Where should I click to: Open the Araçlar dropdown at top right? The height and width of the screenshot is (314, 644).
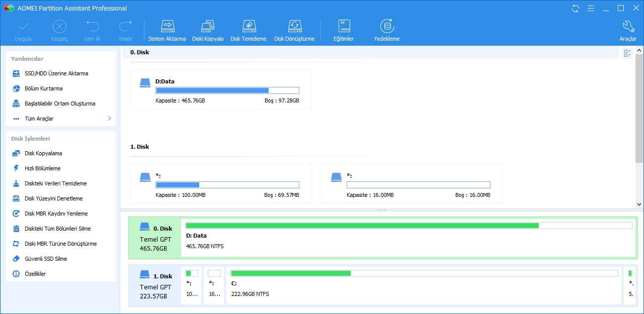click(x=628, y=29)
